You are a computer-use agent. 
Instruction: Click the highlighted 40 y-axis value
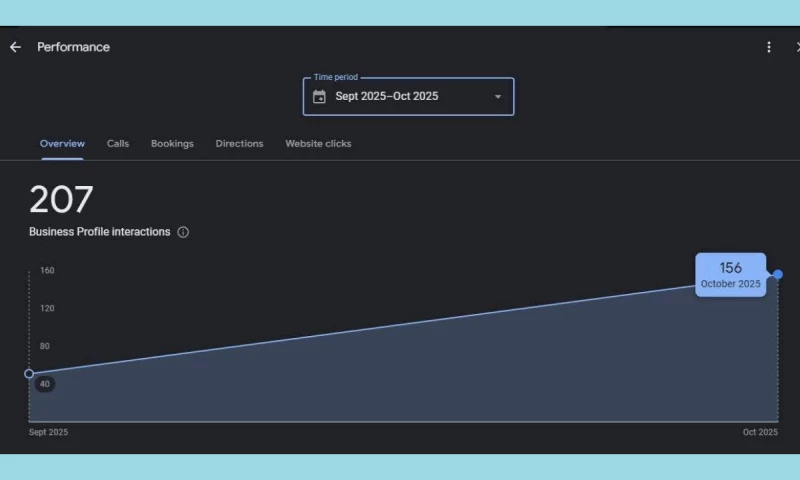[x=45, y=384]
